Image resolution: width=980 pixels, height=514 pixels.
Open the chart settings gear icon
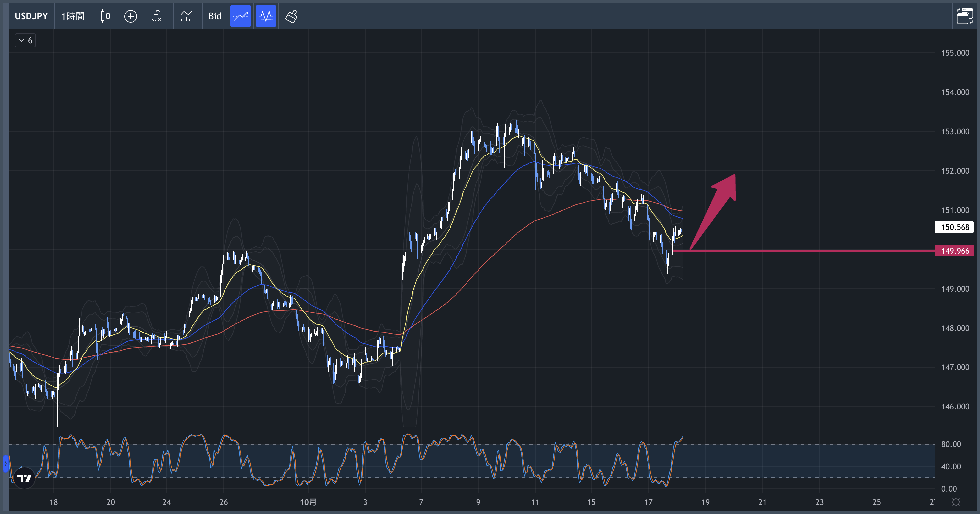[956, 502]
